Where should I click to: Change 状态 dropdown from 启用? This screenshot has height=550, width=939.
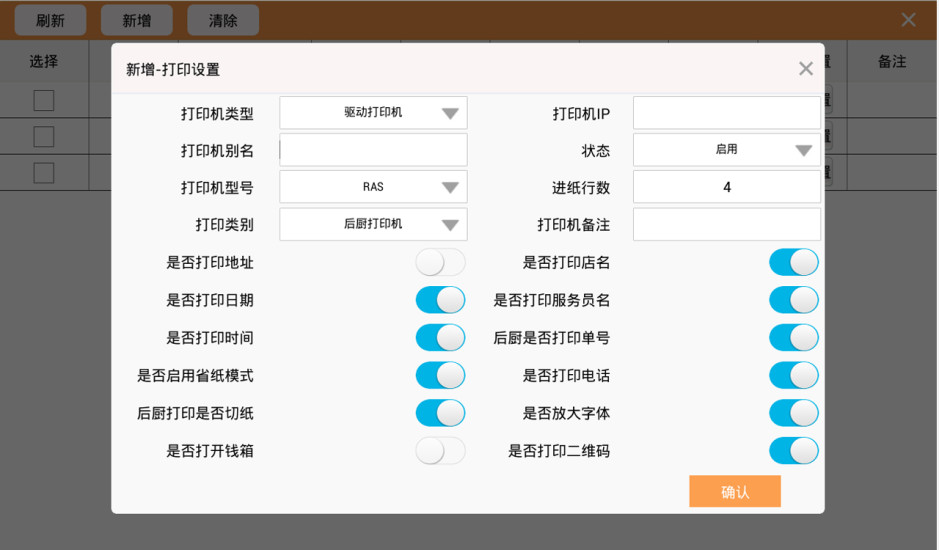pos(726,150)
